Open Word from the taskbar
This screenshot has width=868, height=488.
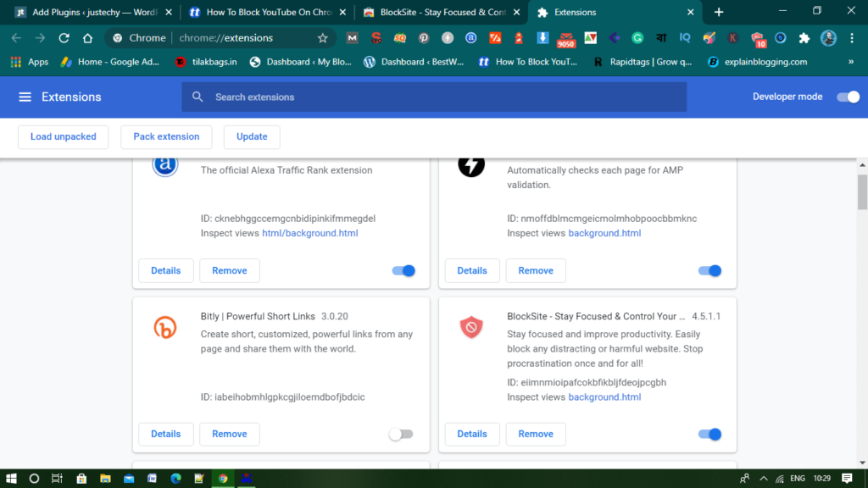click(x=153, y=479)
